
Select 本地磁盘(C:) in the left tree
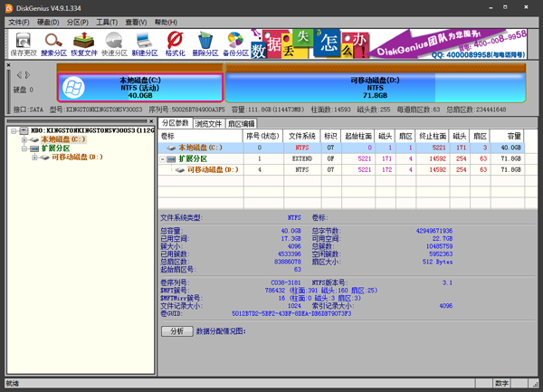tap(63, 139)
